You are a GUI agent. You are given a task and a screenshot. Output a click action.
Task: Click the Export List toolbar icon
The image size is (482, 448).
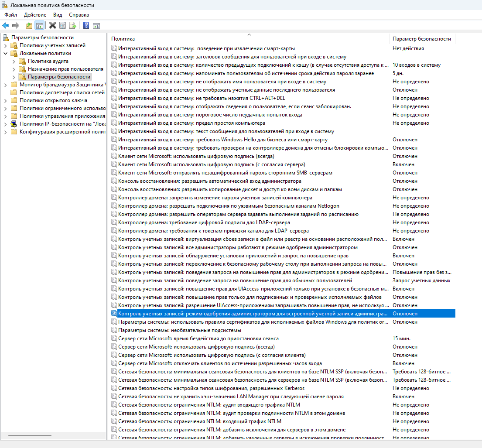coord(72,25)
